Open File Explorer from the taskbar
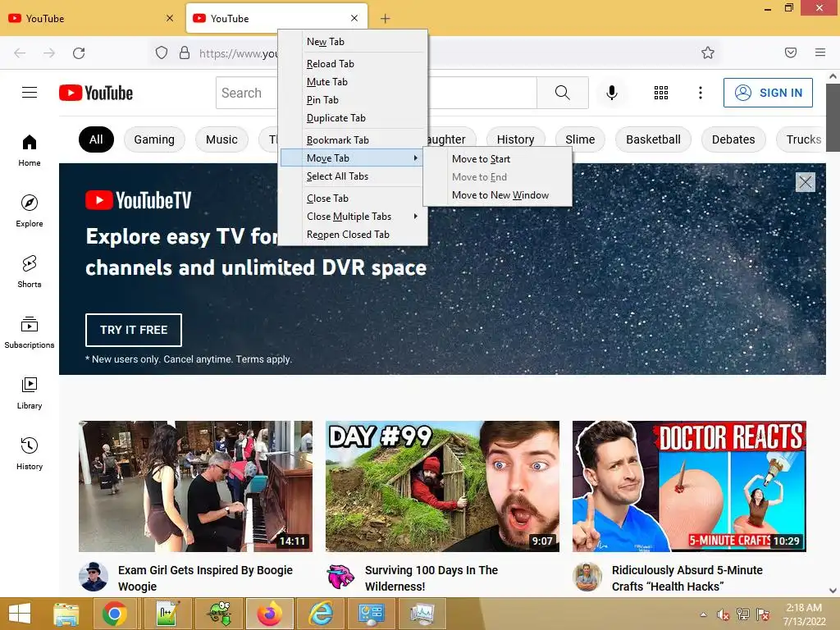Screen dimensions: 840x630 (66, 614)
